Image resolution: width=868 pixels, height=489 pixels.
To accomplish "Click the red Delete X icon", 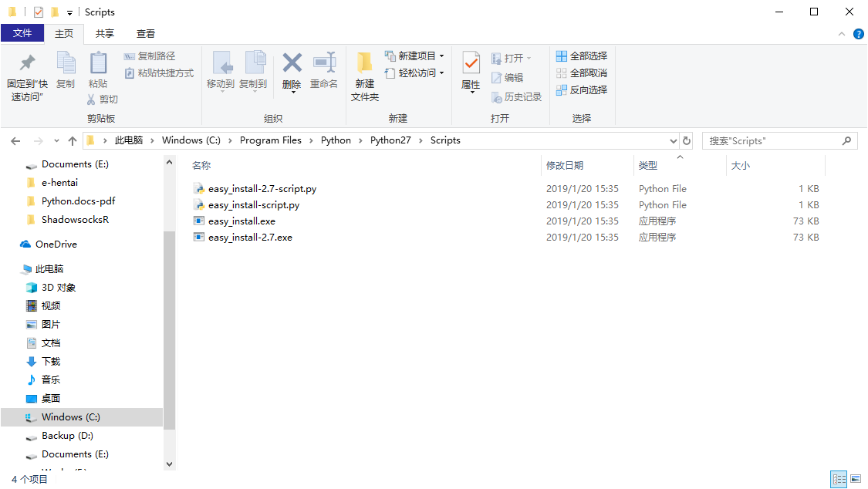I will tap(292, 63).
